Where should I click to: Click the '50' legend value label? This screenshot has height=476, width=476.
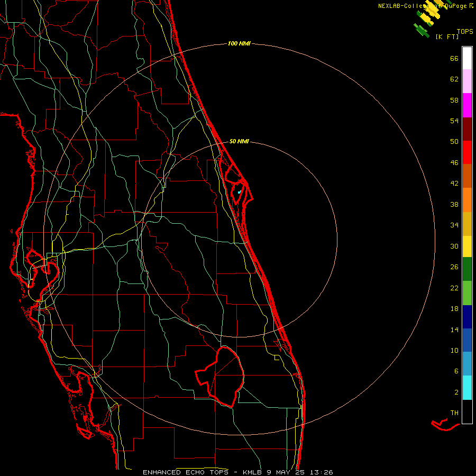point(454,141)
